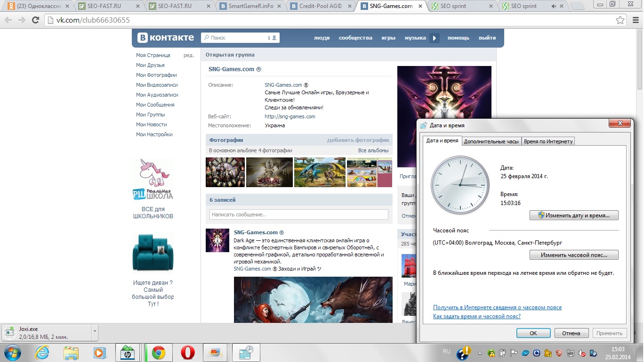Open сообщества in the VK header
Viewport: 644px width, 362px height.
pyautogui.click(x=355, y=38)
